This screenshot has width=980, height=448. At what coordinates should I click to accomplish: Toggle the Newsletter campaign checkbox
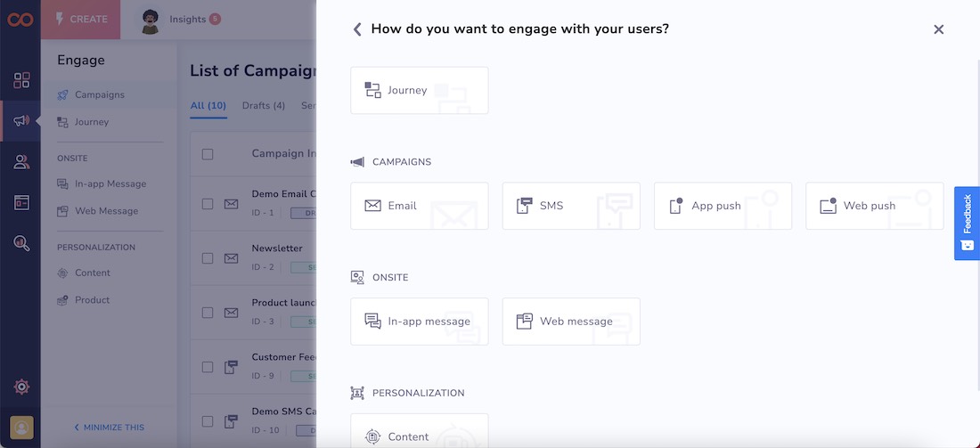point(208,258)
